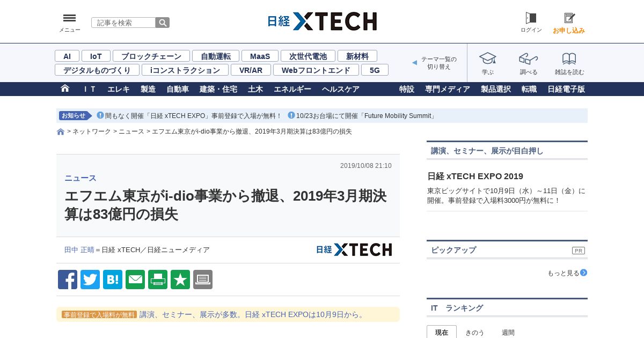
Task: Open the 製品選択 navbar item
Action: coord(496,89)
